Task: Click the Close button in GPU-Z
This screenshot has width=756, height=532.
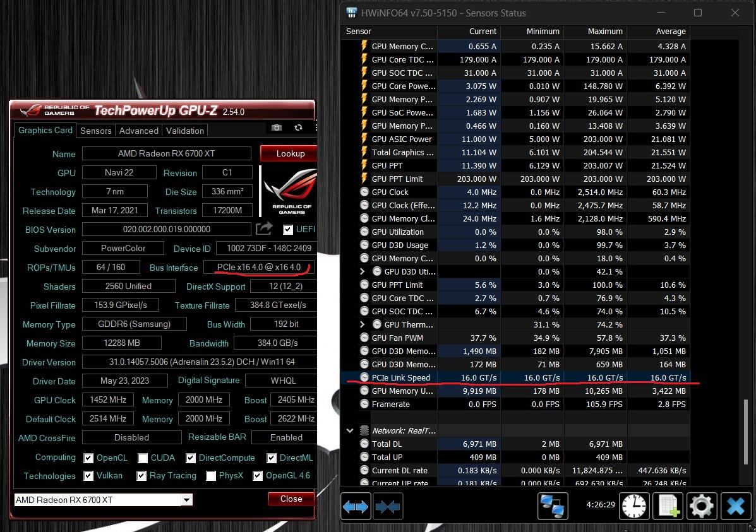Action: (x=291, y=499)
